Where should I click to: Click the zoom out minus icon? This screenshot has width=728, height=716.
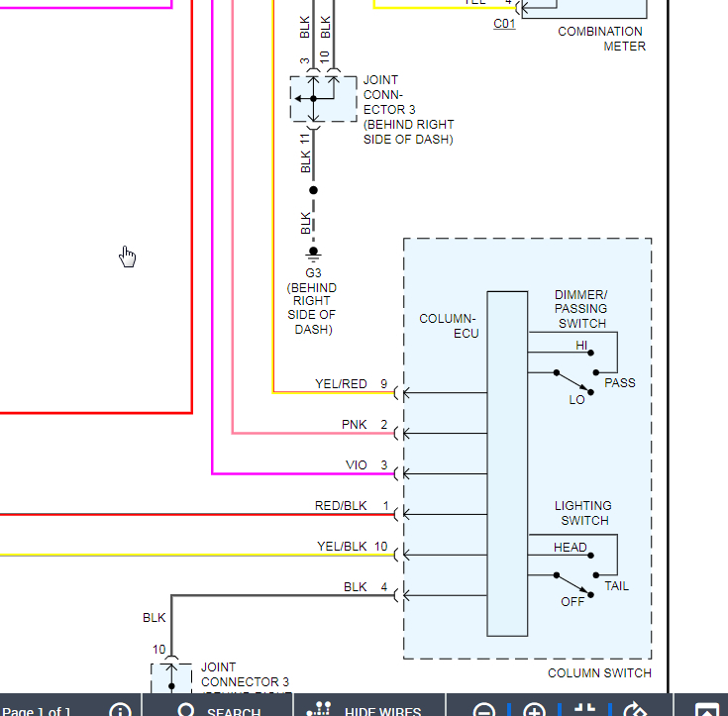[484, 710]
